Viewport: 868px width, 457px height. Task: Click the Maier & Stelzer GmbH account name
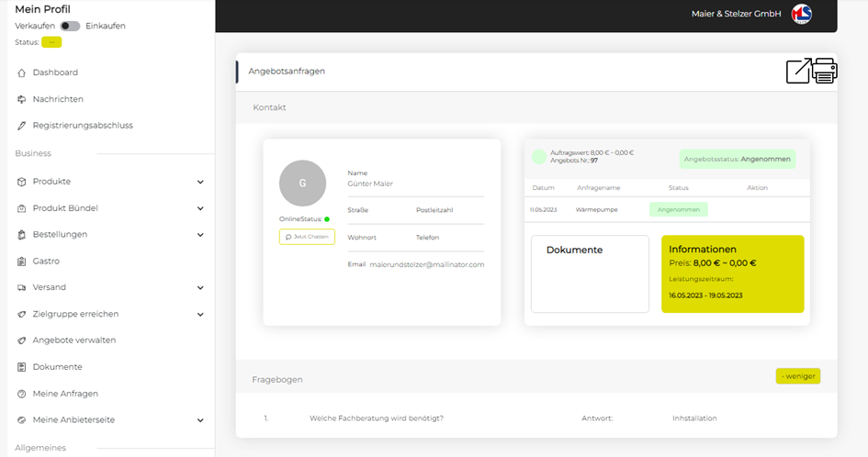point(737,14)
